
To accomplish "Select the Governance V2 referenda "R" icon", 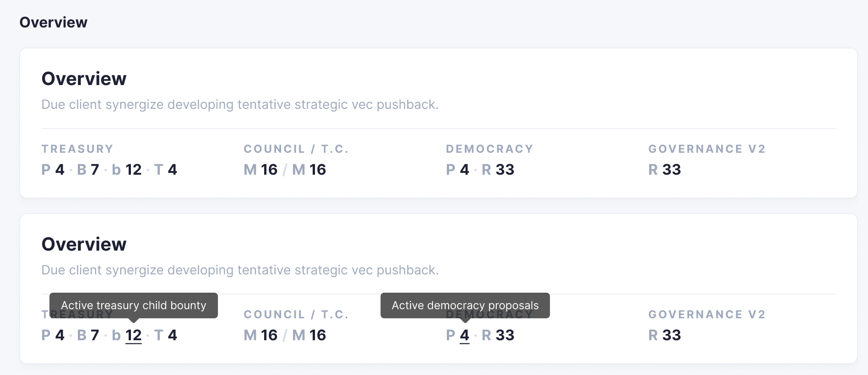I will click(x=654, y=169).
